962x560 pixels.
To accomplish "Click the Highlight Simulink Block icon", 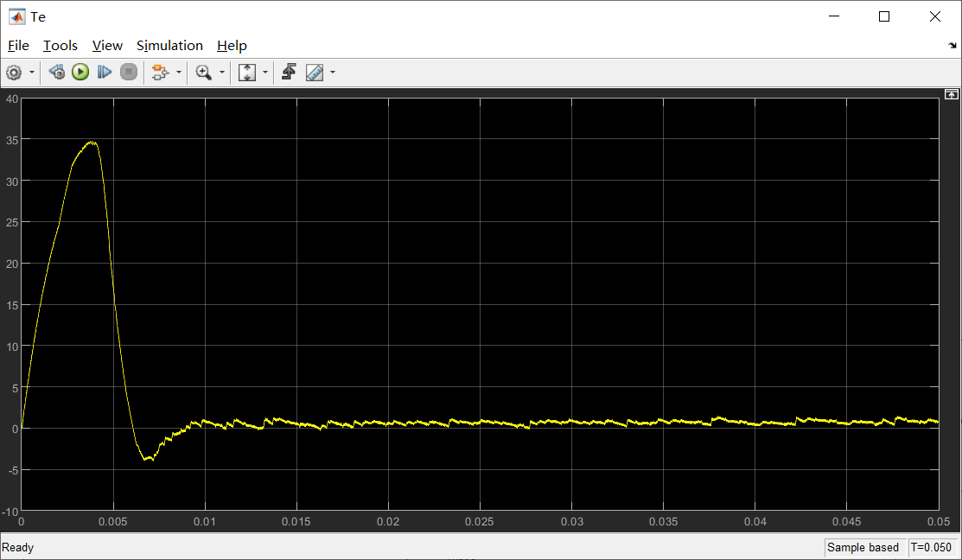I will pyautogui.click(x=160, y=73).
